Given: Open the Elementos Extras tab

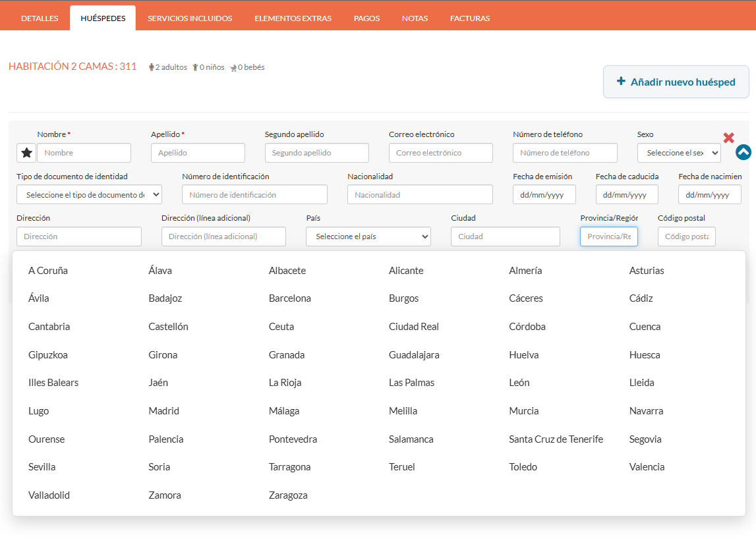Looking at the screenshot, I should tap(293, 18).
